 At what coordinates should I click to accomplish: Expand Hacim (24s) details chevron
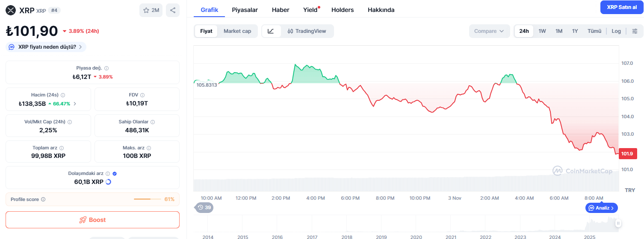click(75, 104)
